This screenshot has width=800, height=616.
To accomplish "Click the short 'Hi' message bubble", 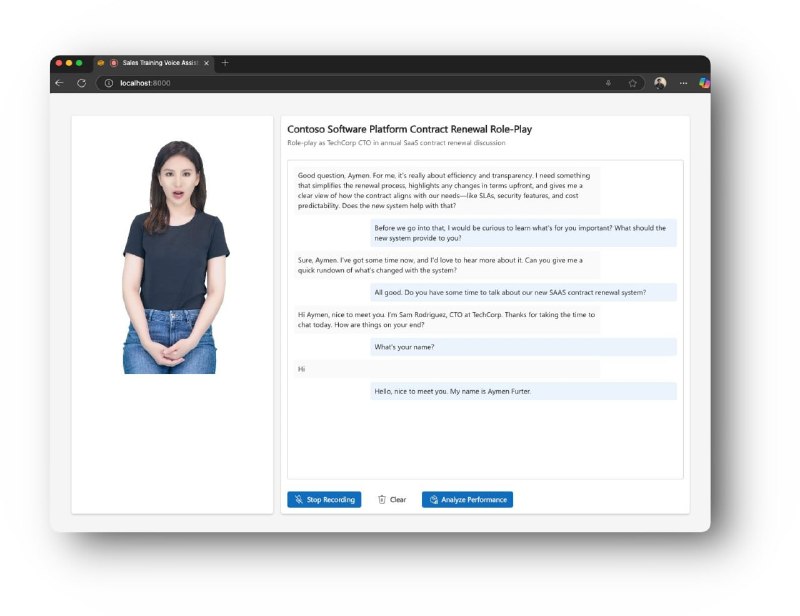I will click(447, 369).
